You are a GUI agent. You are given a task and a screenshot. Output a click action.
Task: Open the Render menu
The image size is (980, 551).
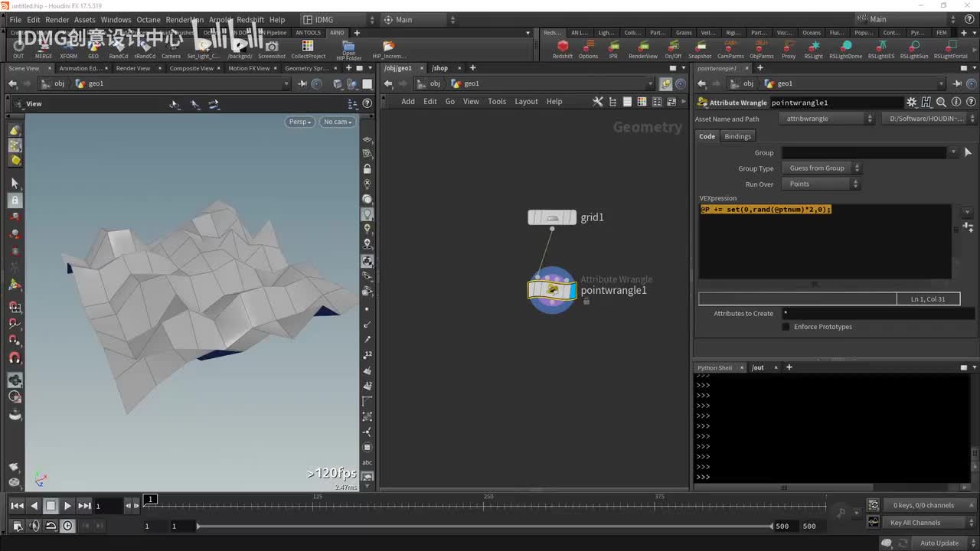57,20
